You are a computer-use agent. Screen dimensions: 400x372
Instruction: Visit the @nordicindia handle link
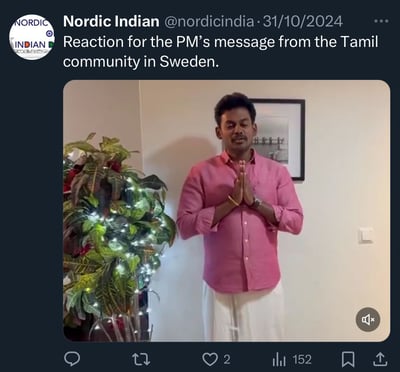click(x=209, y=22)
